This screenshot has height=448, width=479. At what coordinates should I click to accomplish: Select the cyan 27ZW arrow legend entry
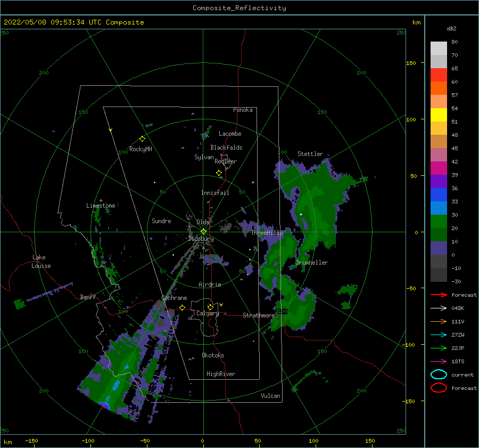point(439,335)
